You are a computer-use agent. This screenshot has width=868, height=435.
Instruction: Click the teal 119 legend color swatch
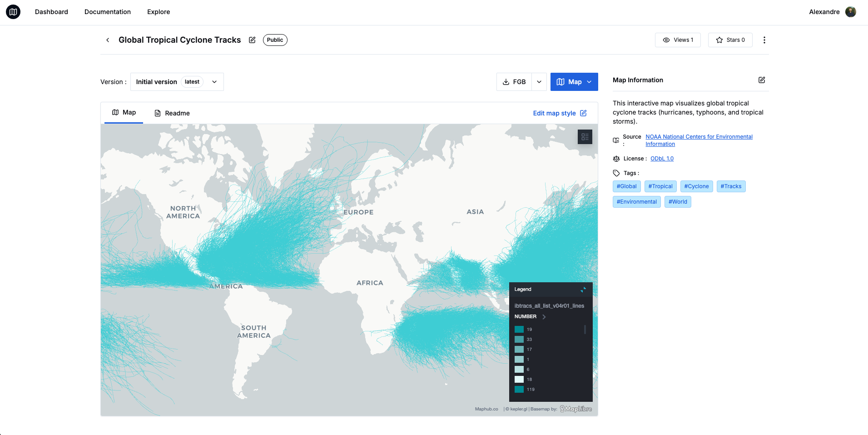point(519,390)
